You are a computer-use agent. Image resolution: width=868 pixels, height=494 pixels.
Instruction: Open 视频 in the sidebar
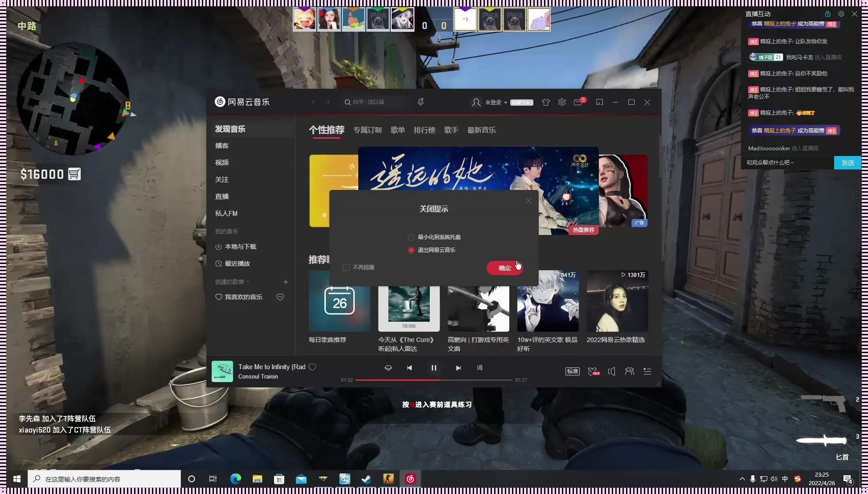(x=222, y=163)
